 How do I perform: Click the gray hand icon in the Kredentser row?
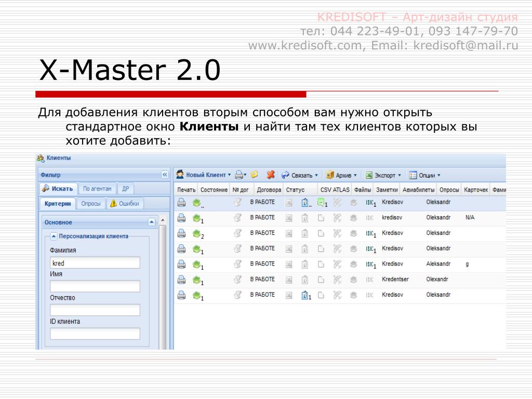pos(238,280)
